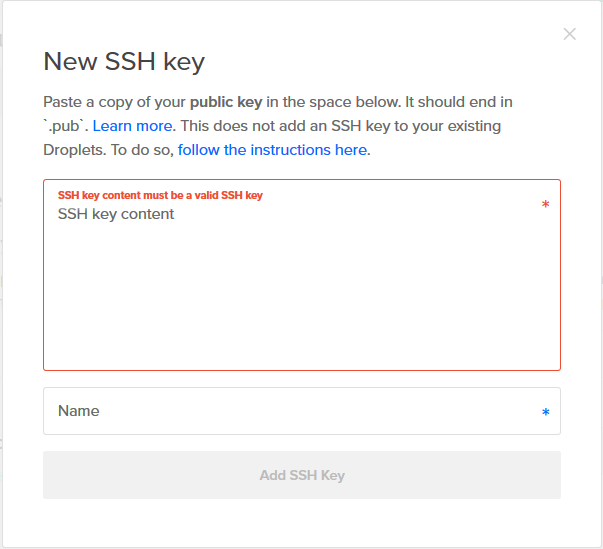603x549 pixels.
Task: Click the bold "public key" text
Action: pos(226,102)
